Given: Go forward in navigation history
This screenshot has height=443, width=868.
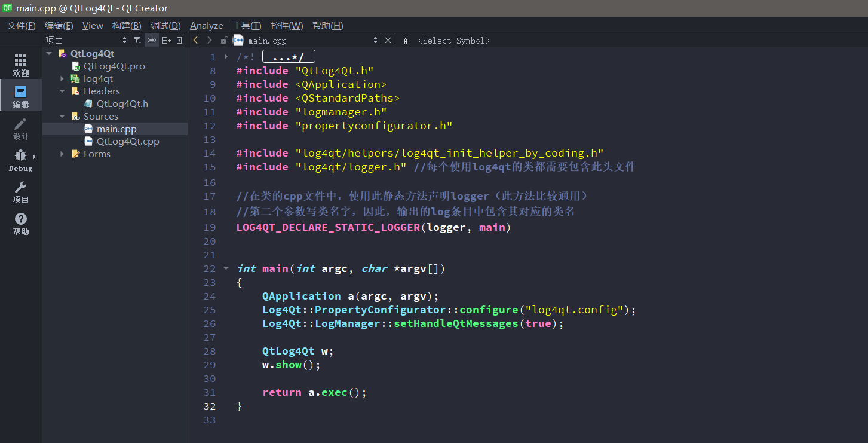Looking at the screenshot, I should 209,40.
